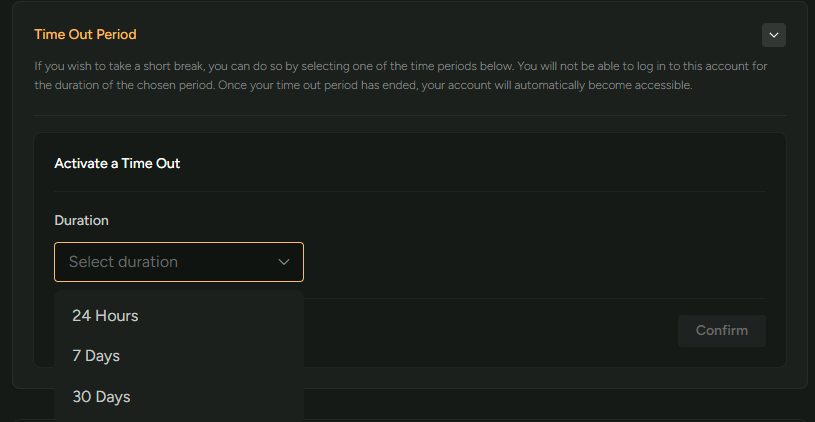
Task: Click blank area left of Confirm button
Action: click(x=500, y=331)
